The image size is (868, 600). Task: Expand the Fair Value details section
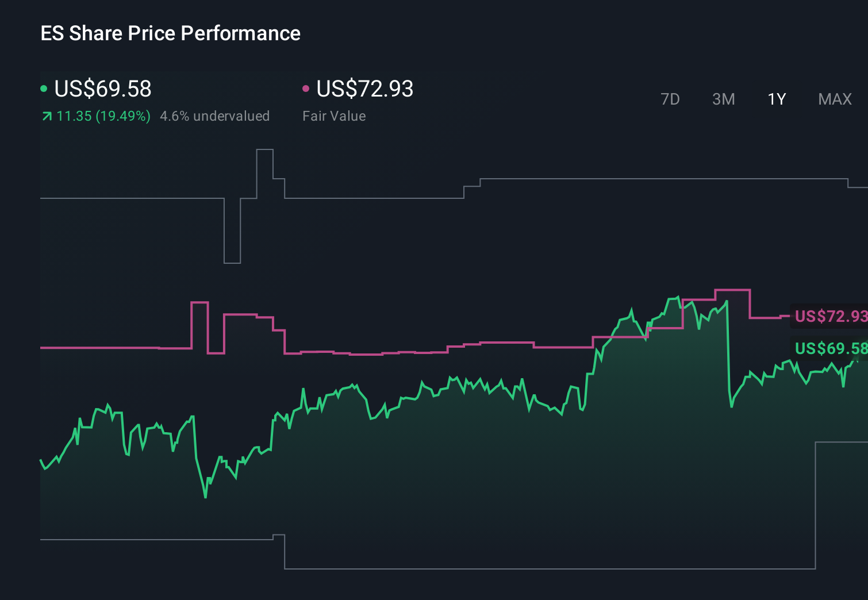pyautogui.click(x=333, y=116)
